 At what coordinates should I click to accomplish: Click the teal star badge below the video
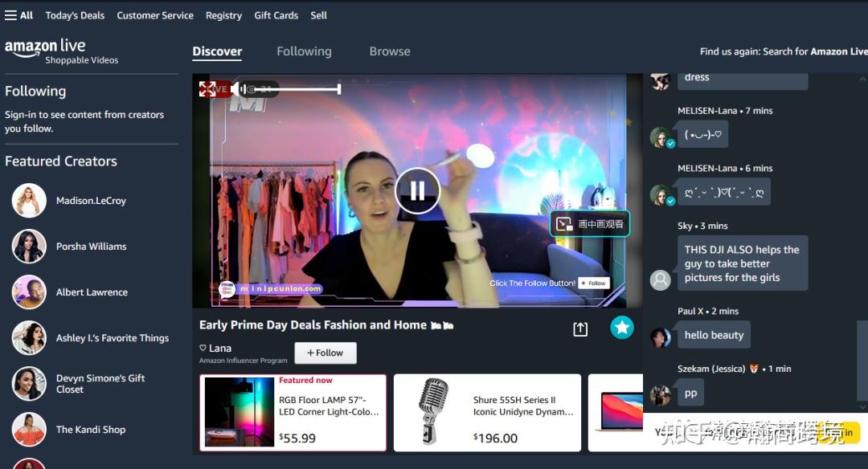622,328
